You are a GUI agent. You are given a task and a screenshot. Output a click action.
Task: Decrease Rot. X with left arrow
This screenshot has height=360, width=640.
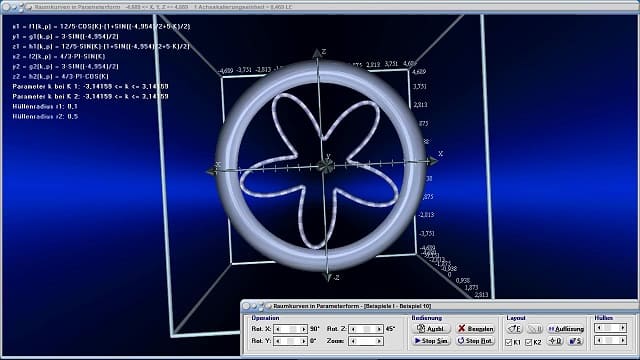tap(279, 329)
